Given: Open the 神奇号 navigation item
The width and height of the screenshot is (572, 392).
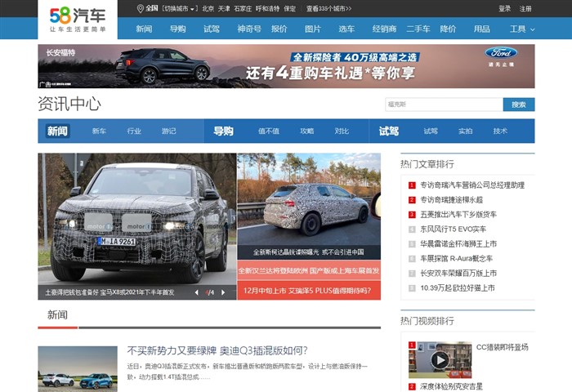Looking at the screenshot, I should pyautogui.click(x=249, y=29).
